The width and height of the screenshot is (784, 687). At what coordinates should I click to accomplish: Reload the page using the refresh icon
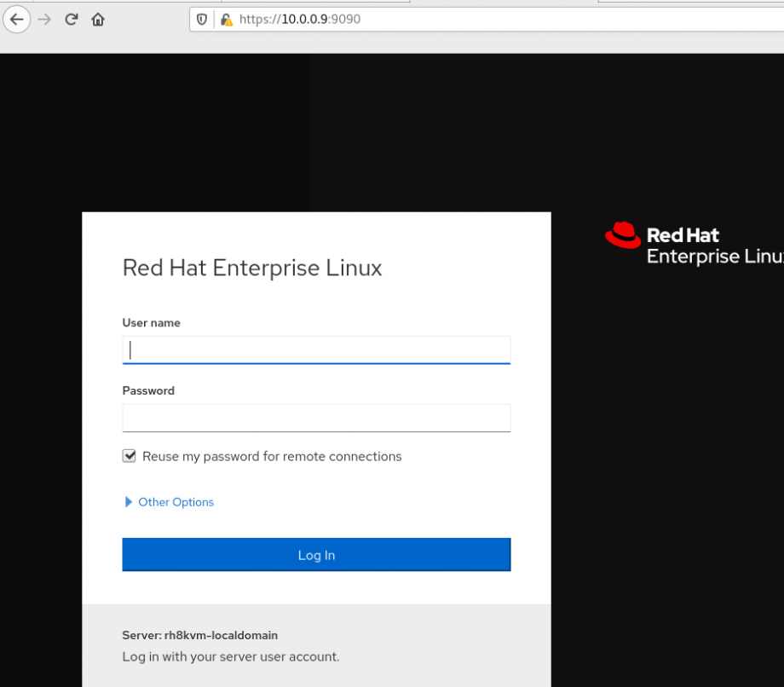(x=71, y=19)
